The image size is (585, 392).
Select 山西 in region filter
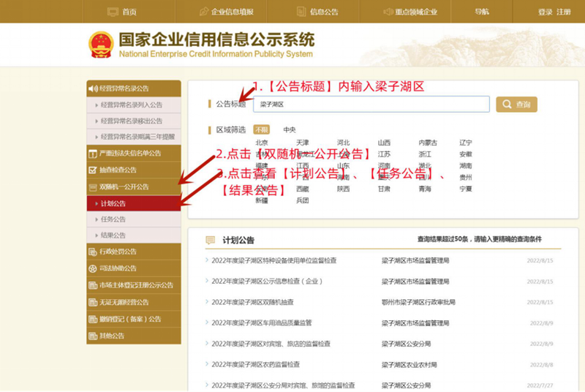384,143
